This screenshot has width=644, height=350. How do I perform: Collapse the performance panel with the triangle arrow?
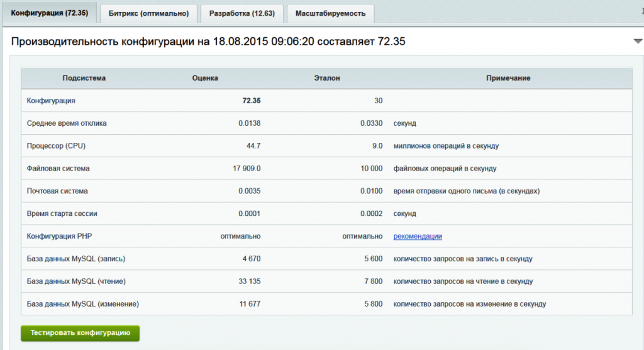637,42
